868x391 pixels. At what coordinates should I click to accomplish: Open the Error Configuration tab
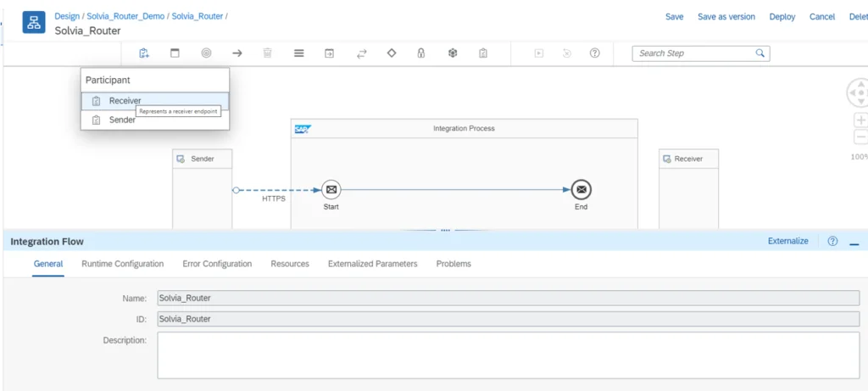(x=217, y=264)
